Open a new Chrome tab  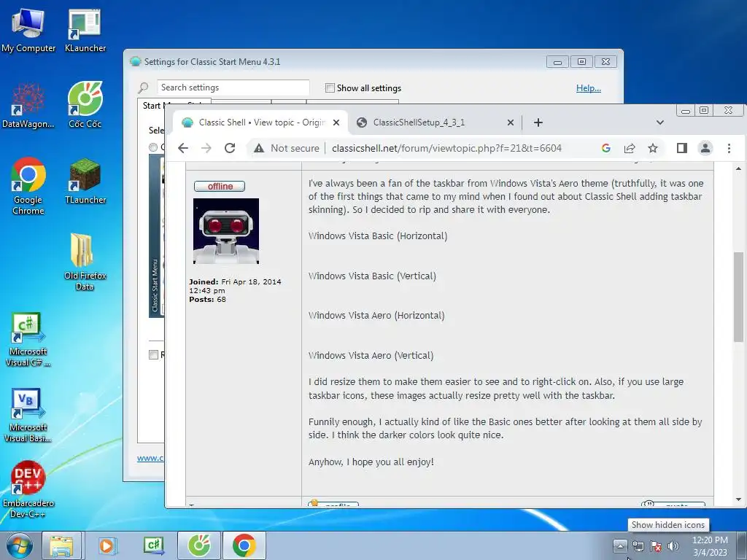tap(538, 122)
